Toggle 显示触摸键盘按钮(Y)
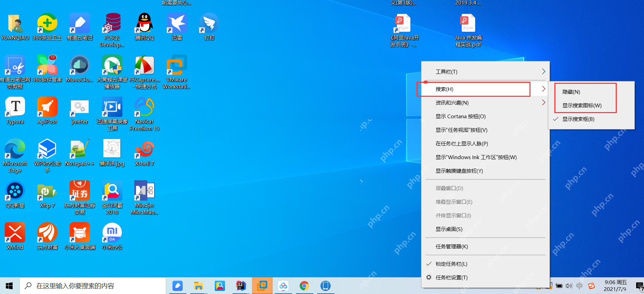The image size is (644, 294). (485, 171)
